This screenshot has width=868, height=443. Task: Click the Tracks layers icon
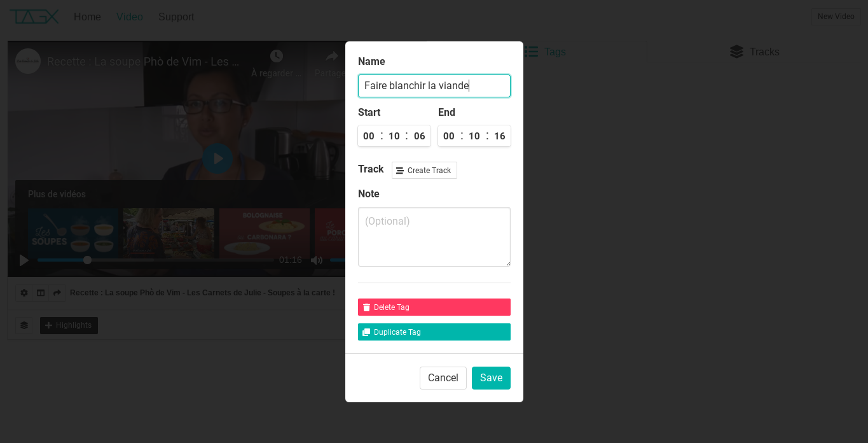click(x=736, y=52)
